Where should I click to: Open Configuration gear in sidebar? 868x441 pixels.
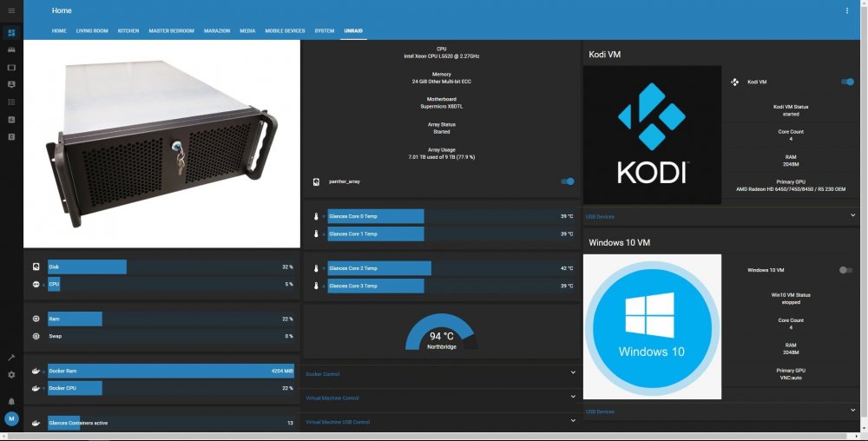coord(11,375)
